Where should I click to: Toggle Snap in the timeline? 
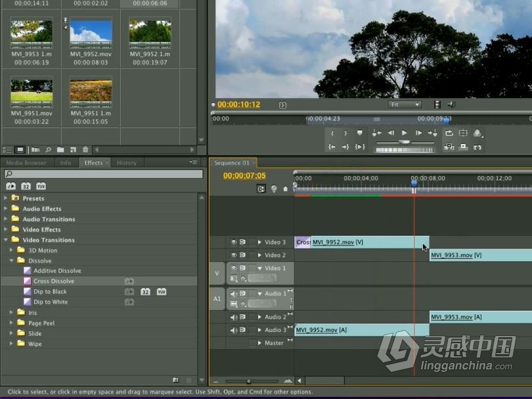pos(261,189)
